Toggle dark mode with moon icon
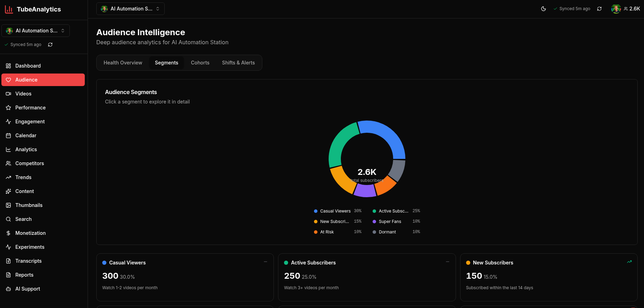The image size is (644, 308). click(x=544, y=9)
